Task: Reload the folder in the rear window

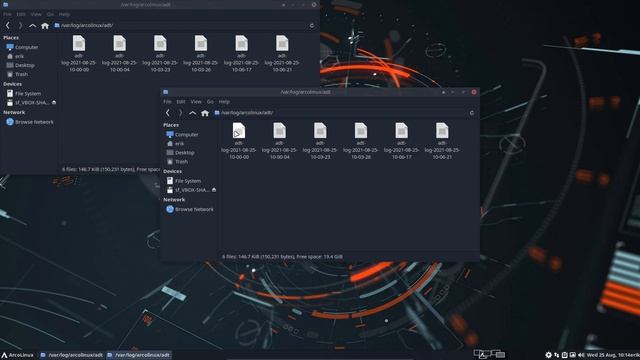Action: pos(312,25)
